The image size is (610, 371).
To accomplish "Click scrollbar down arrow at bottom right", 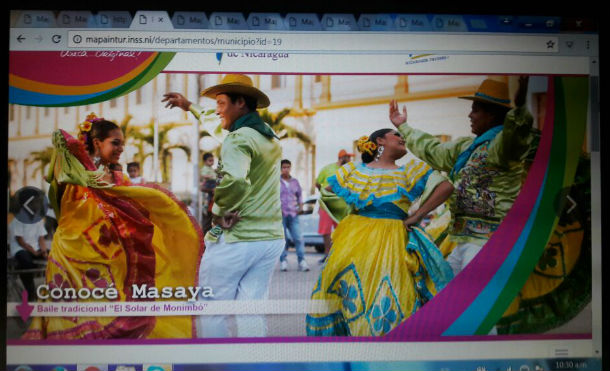I will pyautogui.click(x=598, y=352).
